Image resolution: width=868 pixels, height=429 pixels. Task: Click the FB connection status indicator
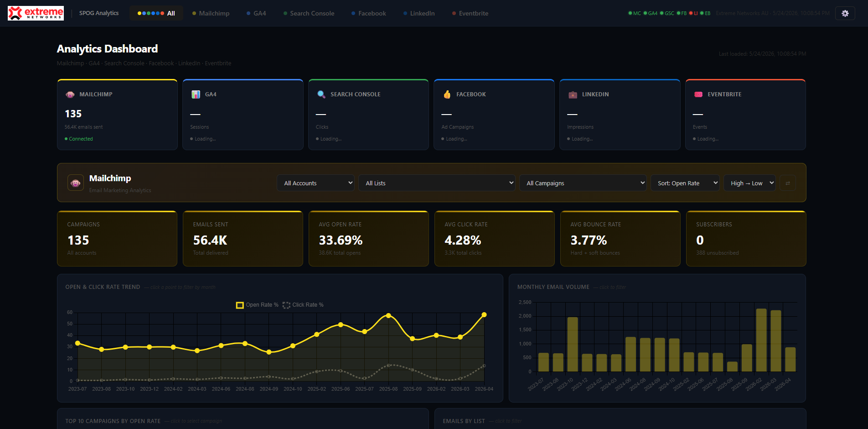tap(682, 13)
